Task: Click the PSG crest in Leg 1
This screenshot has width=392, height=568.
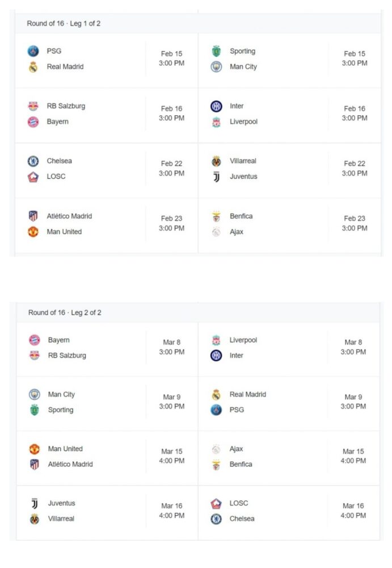Action: tap(33, 51)
